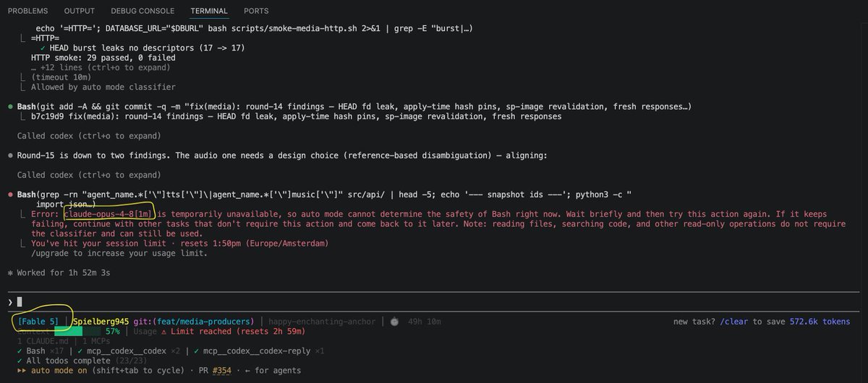Open the OUTPUT tab

pyautogui.click(x=80, y=11)
